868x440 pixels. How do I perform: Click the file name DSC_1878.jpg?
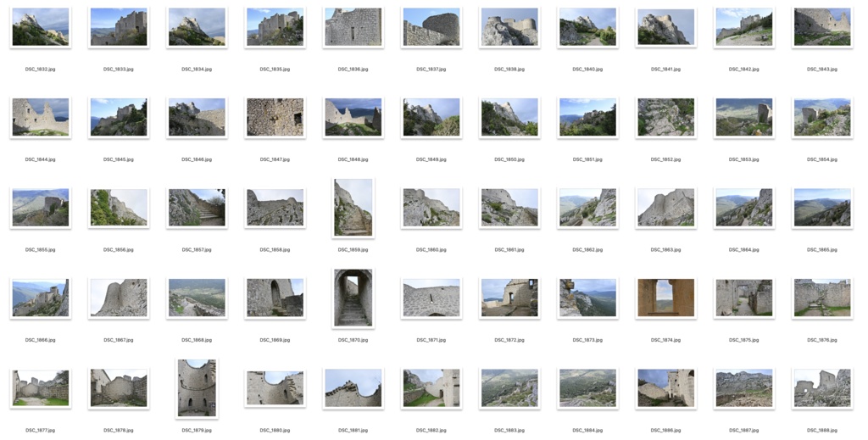[119, 430]
